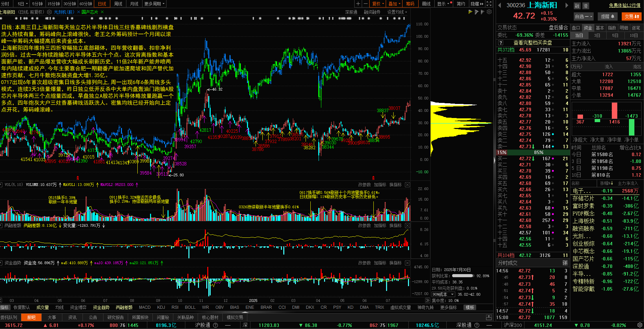Toggle 两融差额 indicator in bottom bar
Viewport: 644px width, 329px height.
click(x=124, y=307)
